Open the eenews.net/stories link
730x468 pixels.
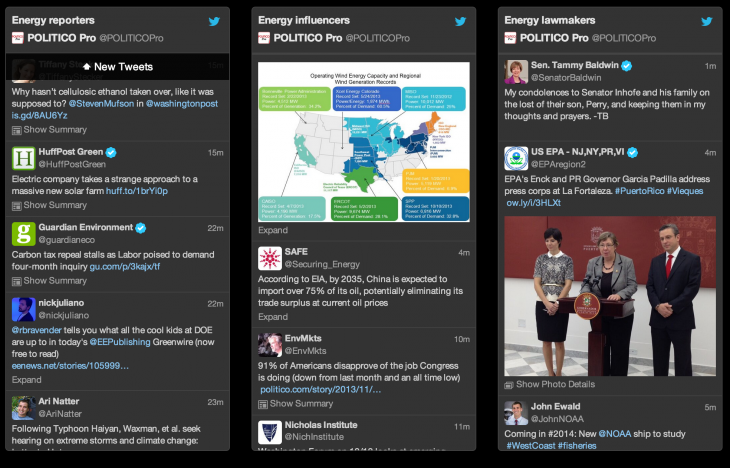pos(70,366)
